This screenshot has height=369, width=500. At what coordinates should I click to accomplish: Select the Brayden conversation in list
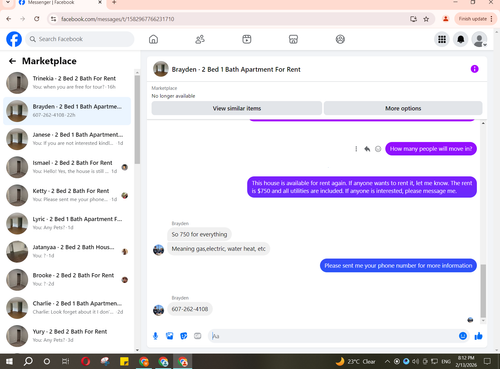tap(67, 111)
